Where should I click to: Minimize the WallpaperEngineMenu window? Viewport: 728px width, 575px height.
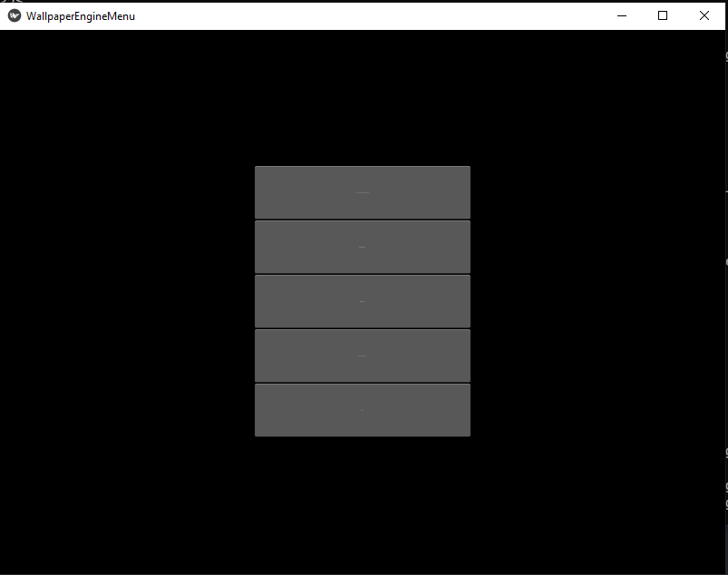coord(621,15)
